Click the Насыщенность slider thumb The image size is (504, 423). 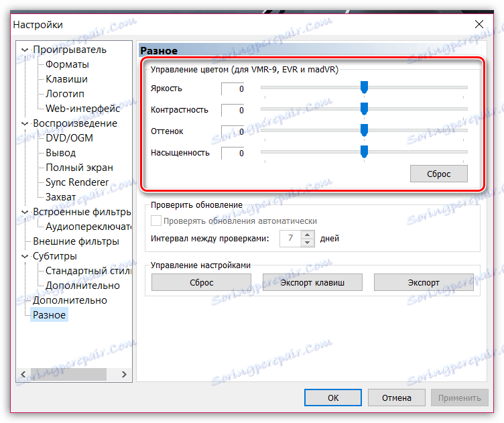[364, 152]
